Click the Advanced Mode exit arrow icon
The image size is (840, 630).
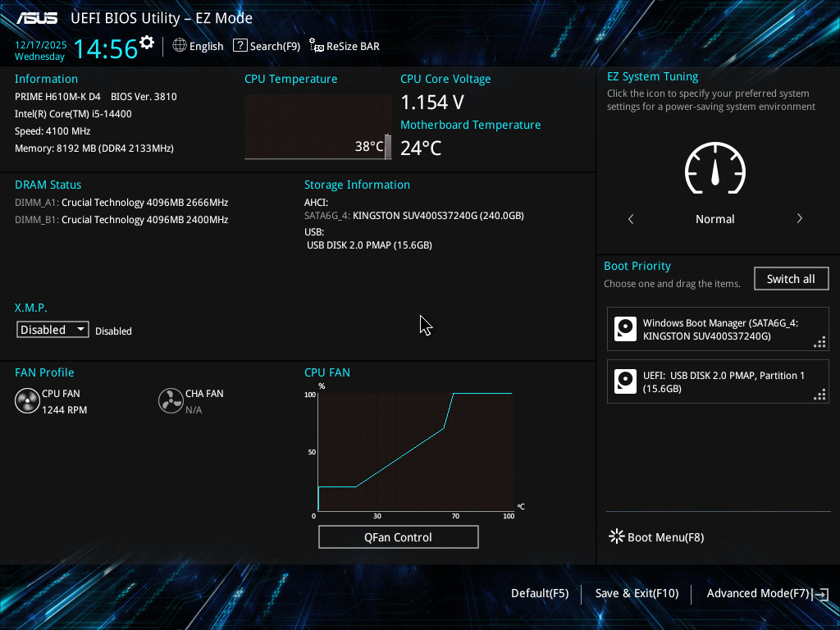(820, 594)
